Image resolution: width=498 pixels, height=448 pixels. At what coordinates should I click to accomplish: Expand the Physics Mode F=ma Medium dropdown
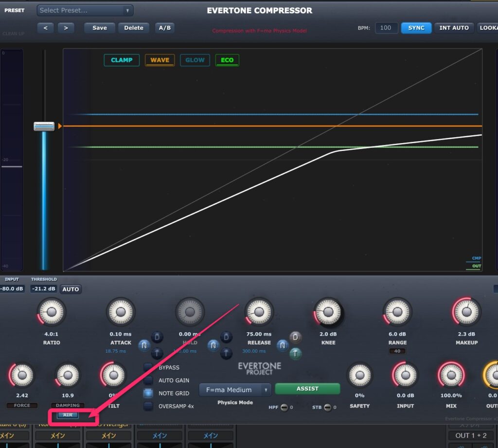[x=235, y=390]
